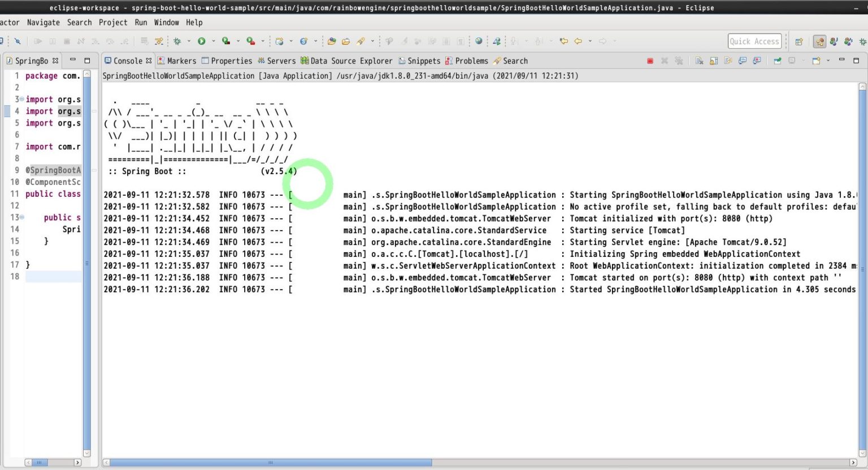This screenshot has width=868, height=470.
Task: Run the application with the green Run icon
Action: 201,41
